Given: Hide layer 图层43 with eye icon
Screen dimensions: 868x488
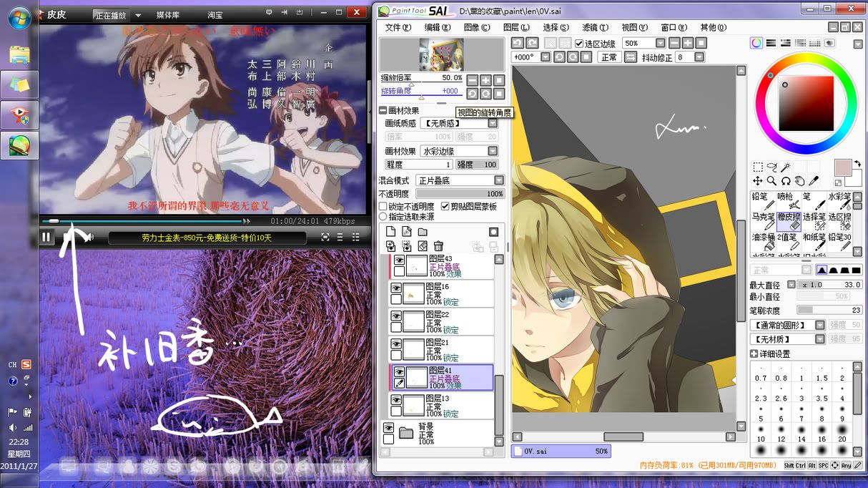Looking at the screenshot, I should (399, 260).
